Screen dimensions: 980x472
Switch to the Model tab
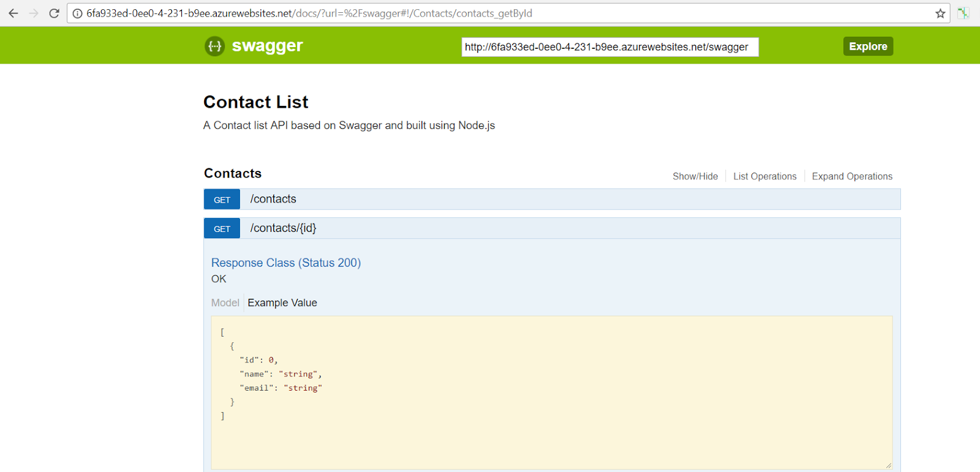(225, 303)
